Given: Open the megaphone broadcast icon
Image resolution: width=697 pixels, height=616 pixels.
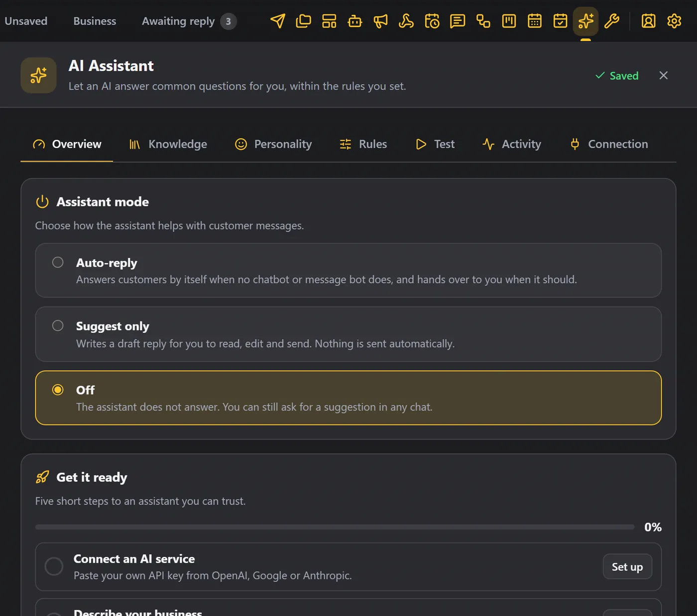Looking at the screenshot, I should pos(381,21).
